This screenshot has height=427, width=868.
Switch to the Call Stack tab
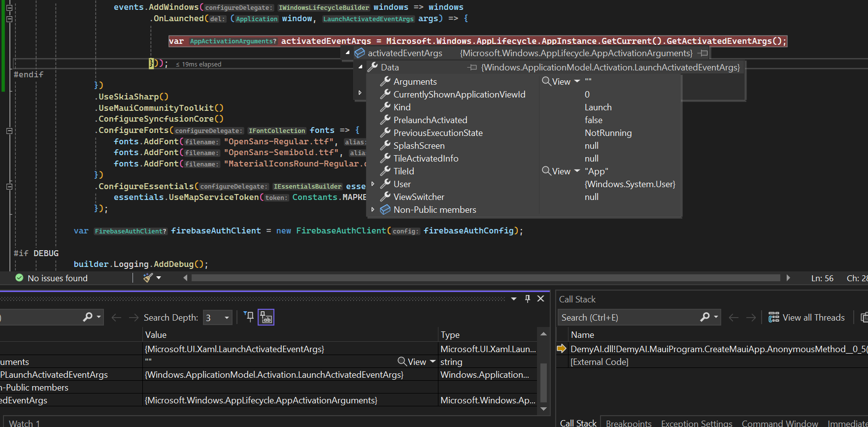578,423
